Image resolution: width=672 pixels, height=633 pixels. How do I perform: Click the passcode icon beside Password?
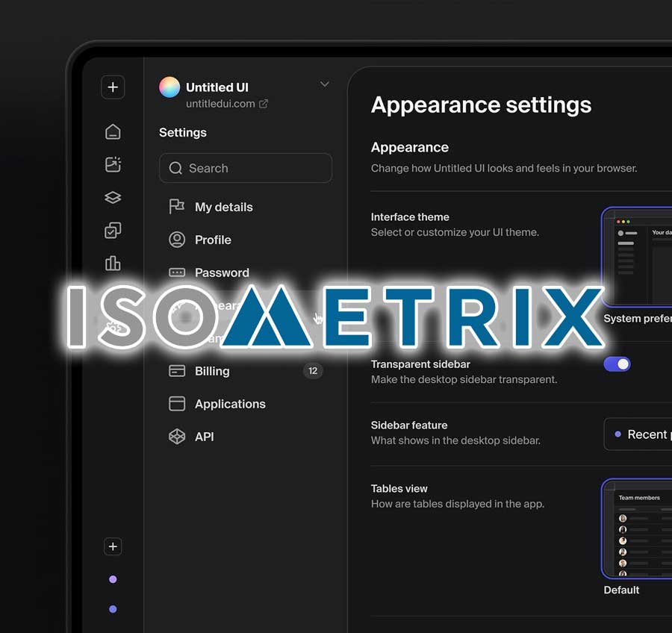point(176,272)
